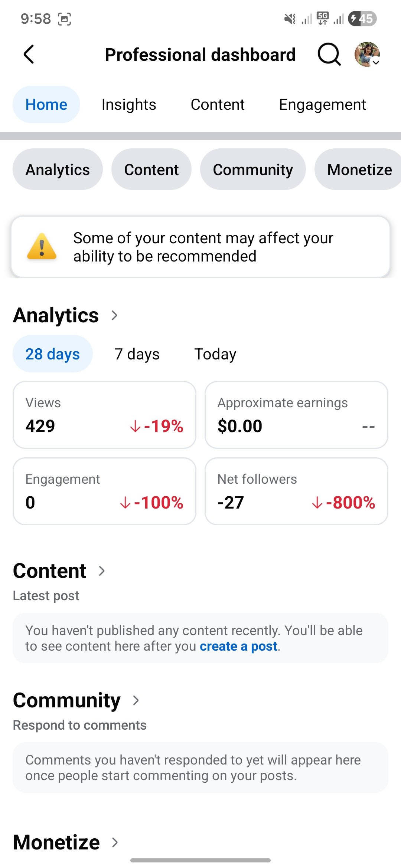Tap the Approximate earnings card
This screenshot has width=401, height=868.
click(x=296, y=415)
